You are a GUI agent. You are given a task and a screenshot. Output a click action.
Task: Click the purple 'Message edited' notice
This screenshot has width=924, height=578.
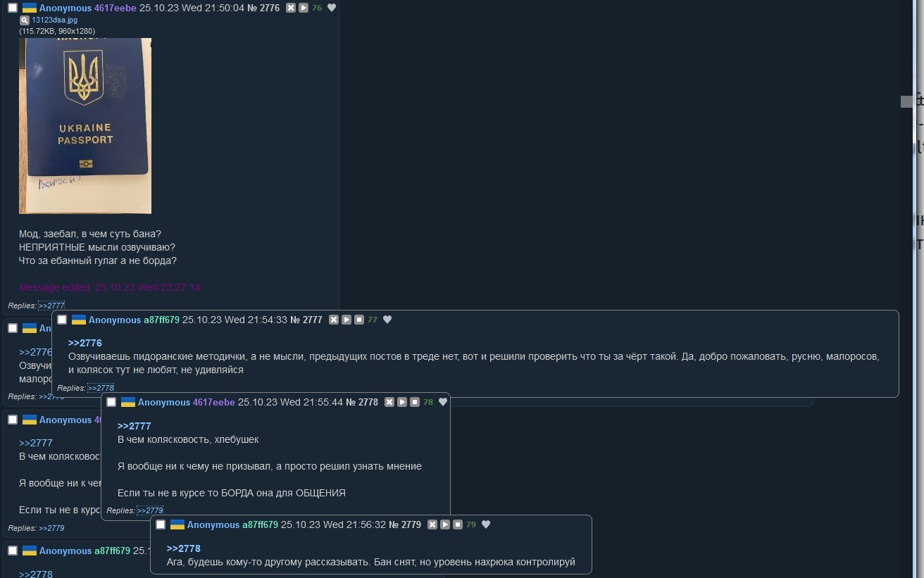pos(110,287)
